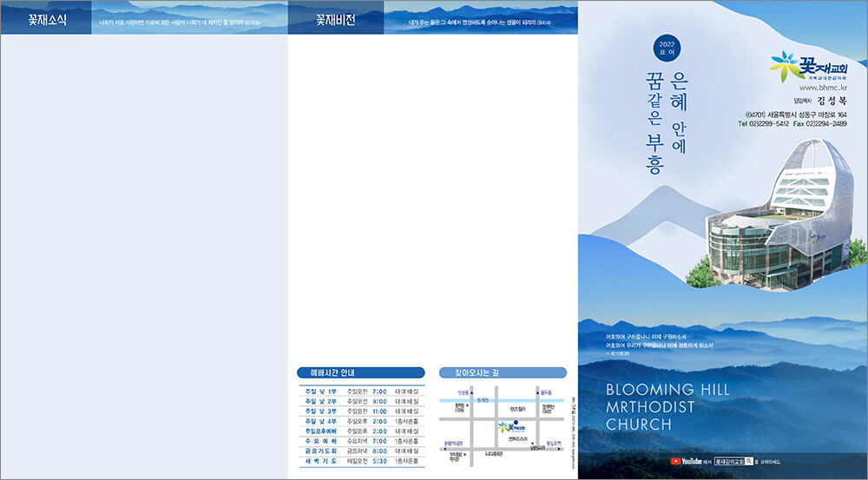Open the www.bhmc.kr website link
Viewport: 868px width, 480px height.
click(x=822, y=88)
